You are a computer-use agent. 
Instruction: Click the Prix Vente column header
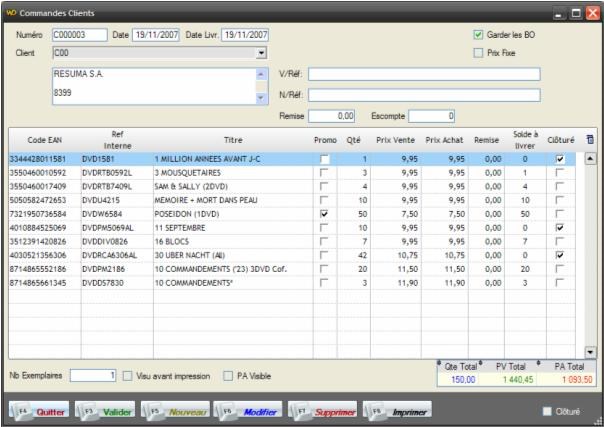pyautogui.click(x=396, y=140)
